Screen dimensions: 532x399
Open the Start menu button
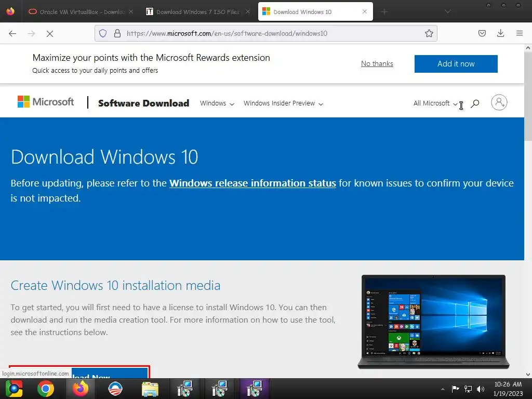point(13,389)
